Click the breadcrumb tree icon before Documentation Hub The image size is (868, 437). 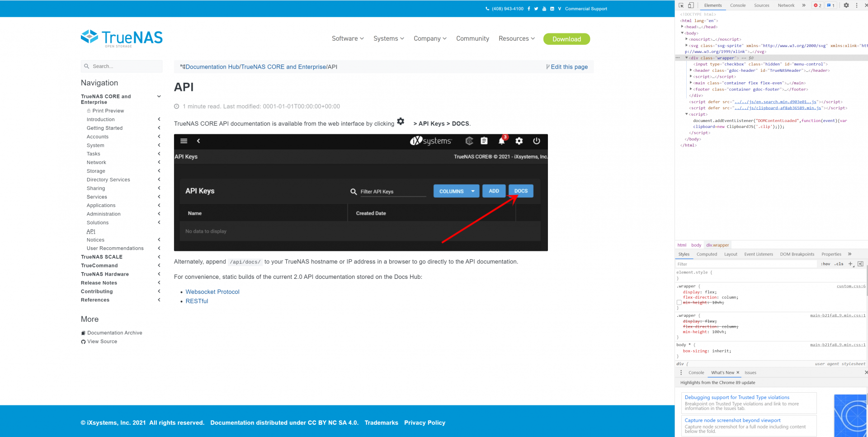(183, 67)
